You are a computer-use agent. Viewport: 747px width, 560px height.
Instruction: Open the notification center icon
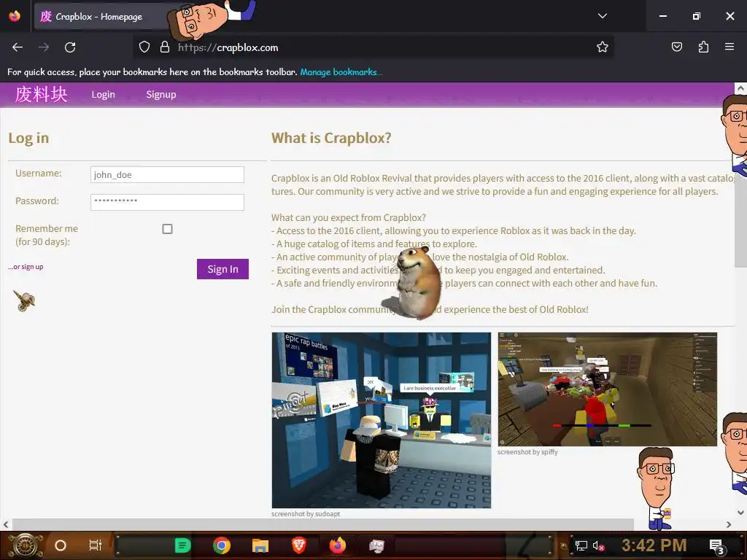point(716,546)
